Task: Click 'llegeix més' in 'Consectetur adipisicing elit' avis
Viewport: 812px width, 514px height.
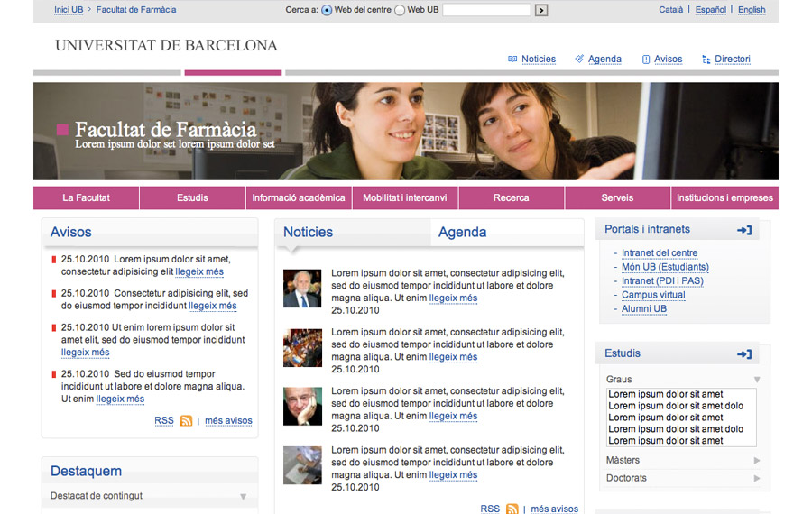Action: [212, 306]
